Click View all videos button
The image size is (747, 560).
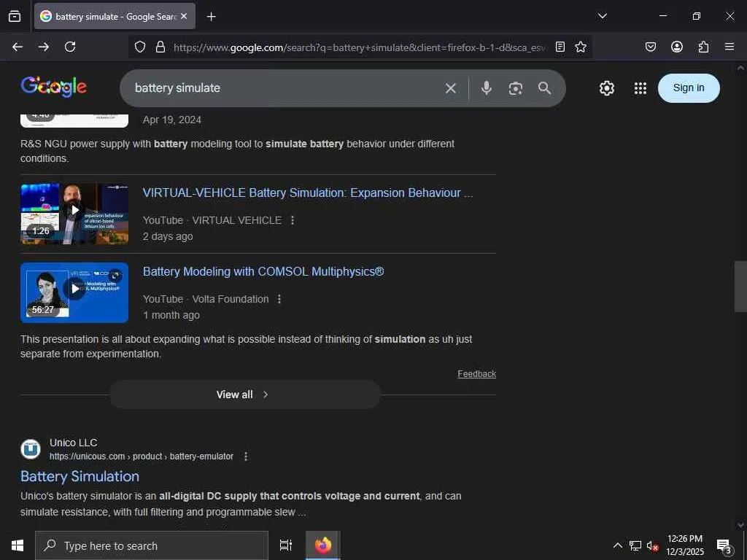245,394
